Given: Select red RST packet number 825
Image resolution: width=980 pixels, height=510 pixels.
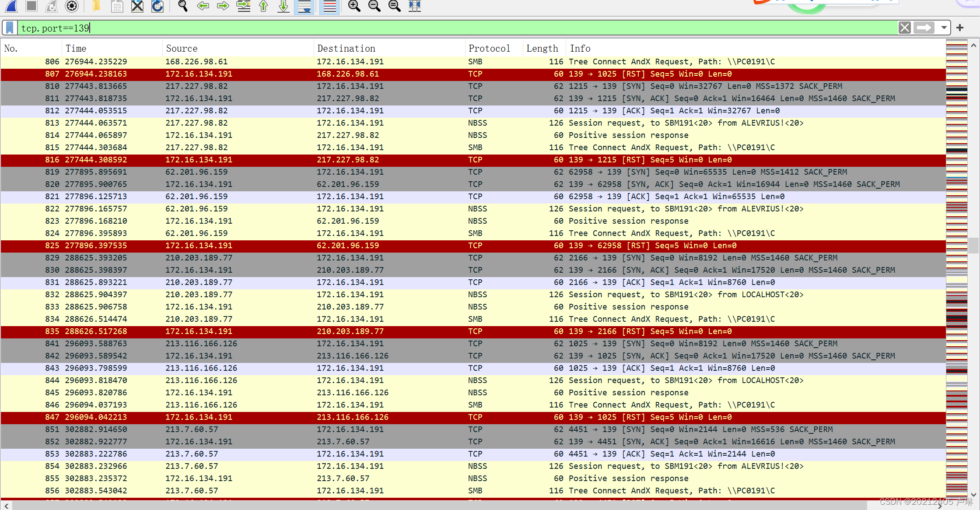Looking at the screenshot, I should pos(473,246).
